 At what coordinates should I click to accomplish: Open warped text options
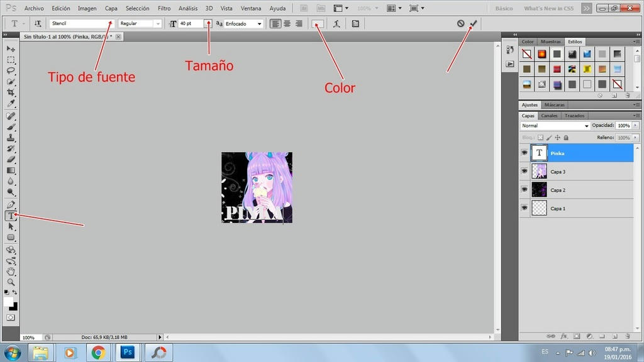(336, 24)
